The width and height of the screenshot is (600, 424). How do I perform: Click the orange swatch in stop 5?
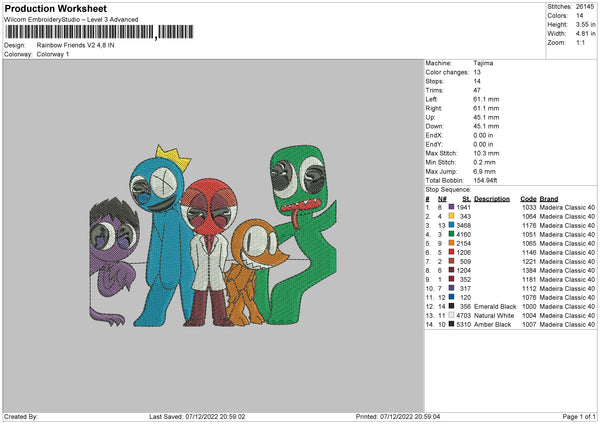451,243
